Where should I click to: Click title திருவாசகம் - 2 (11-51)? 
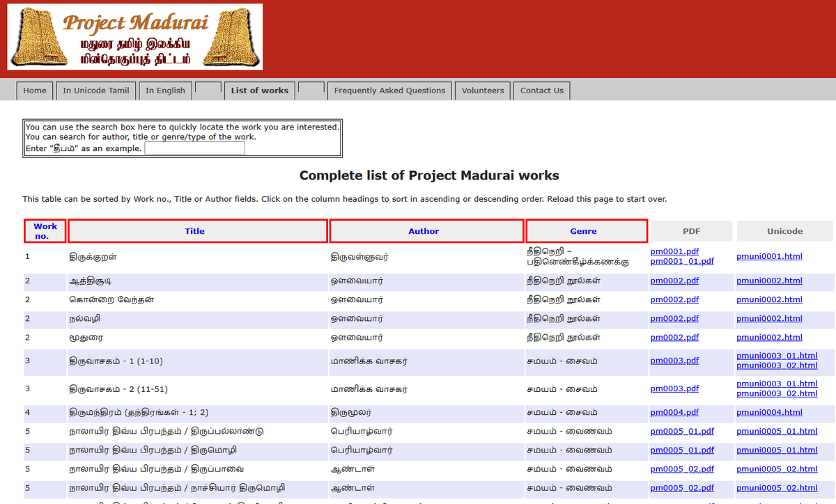[x=118, y=389]
